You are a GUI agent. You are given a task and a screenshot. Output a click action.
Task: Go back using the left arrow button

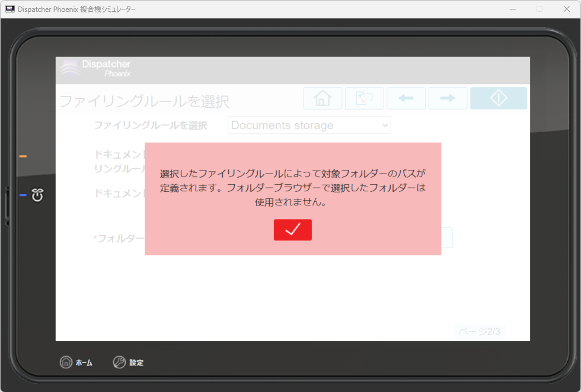click(x=406, y=98)
